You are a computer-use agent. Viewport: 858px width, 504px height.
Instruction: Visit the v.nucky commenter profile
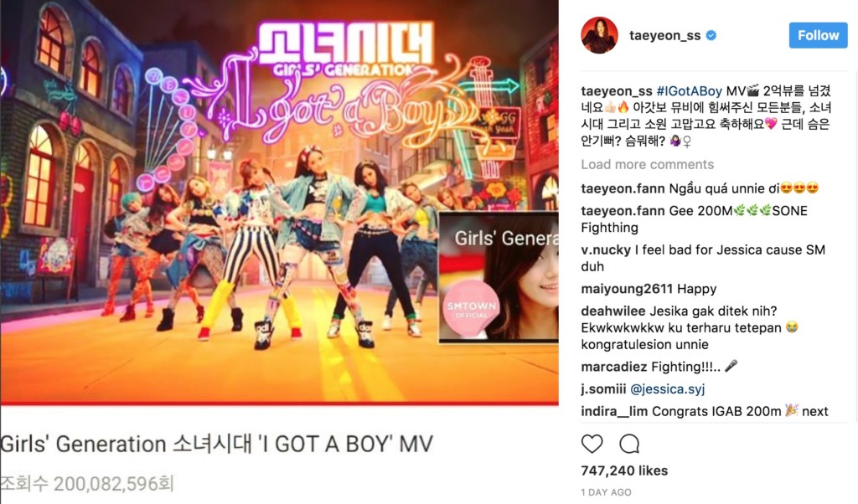tap(606, 249)
